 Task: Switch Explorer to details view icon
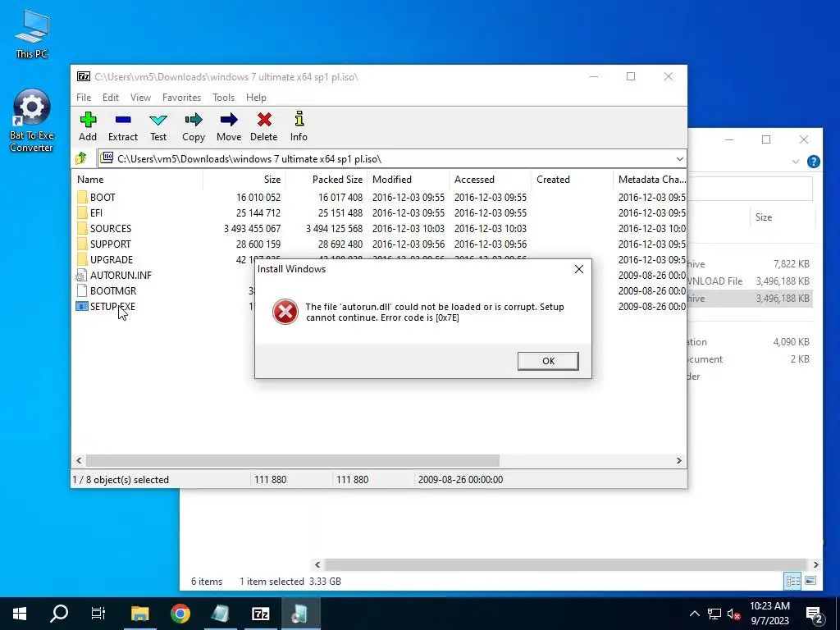tap(793, 581)
